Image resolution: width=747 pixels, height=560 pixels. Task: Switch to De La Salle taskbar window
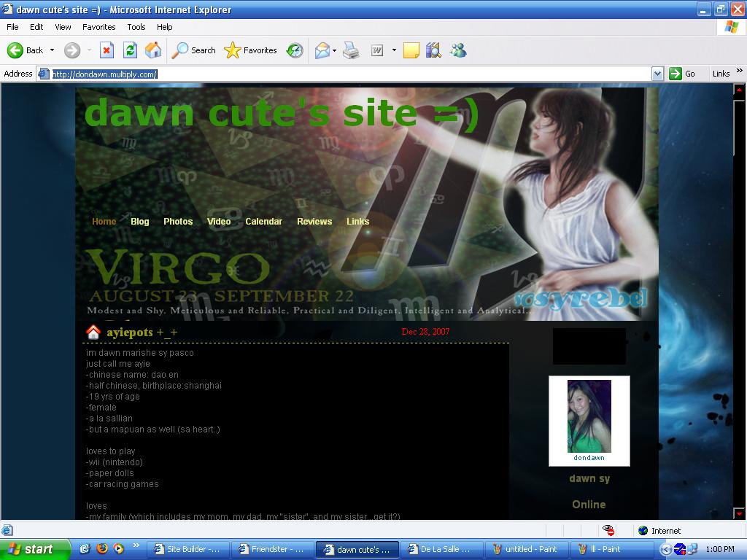click(441, 549)
